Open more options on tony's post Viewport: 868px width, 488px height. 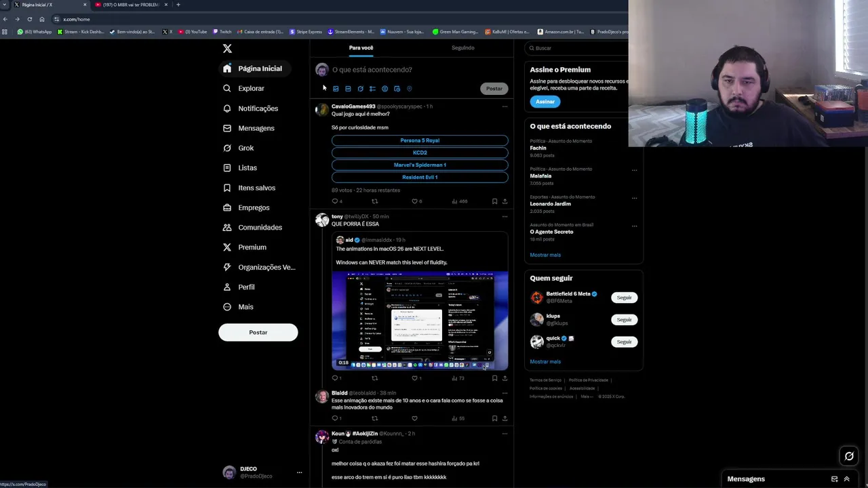tap(505, 216)
